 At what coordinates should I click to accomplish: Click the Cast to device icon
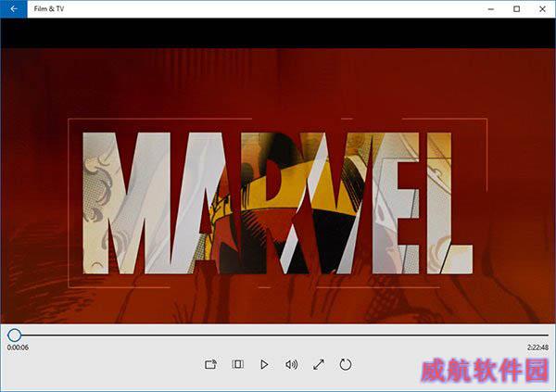click(210, 364)
